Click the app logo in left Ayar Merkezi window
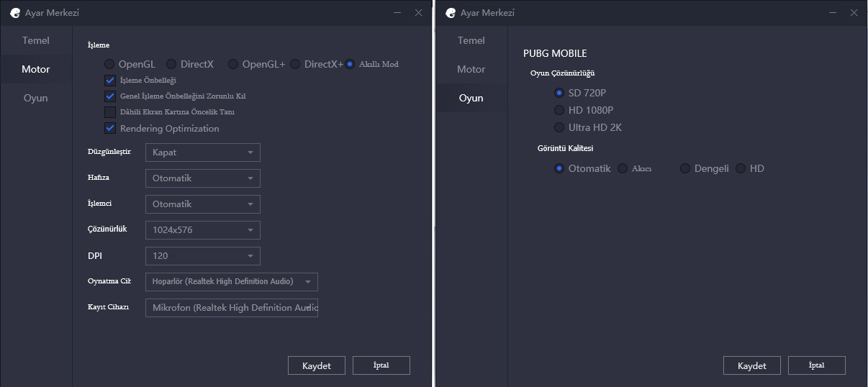Image resolution: width=868 pixels, height=387 pixels. tap(14, 12)
